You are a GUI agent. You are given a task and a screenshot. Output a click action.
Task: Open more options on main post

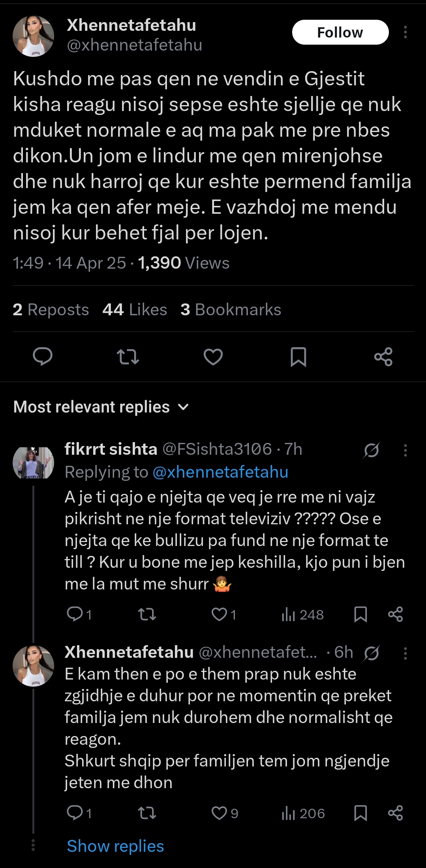pyautogui.click(x=405, y=32)
